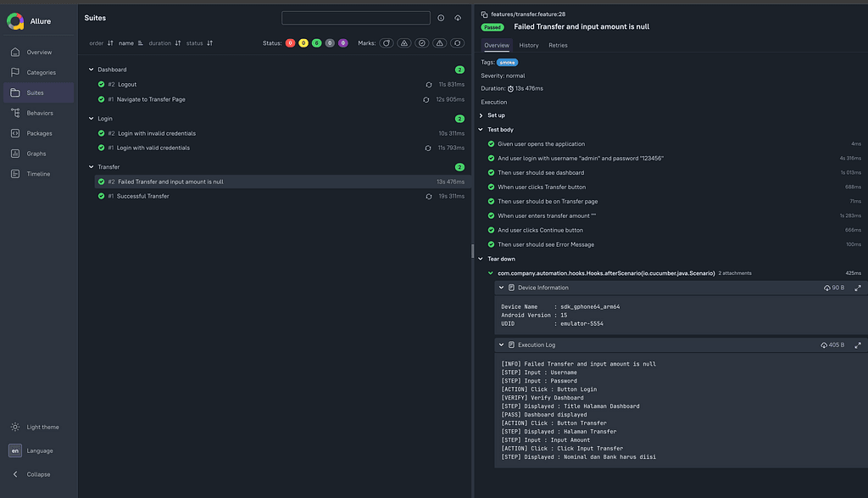Switch to the Retries tab
The height and width of the screenshot is (498, 868).
[558, 46]
